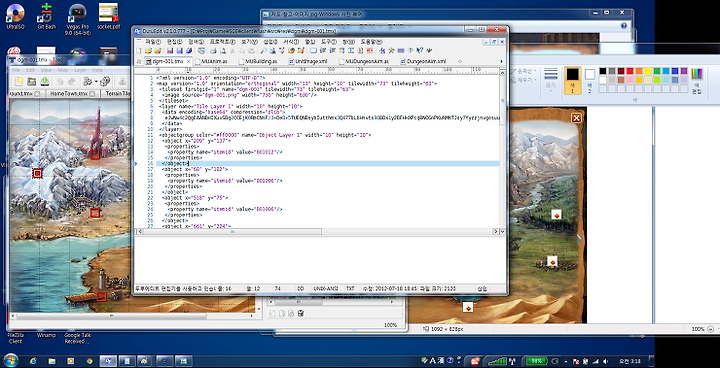Switch to the UnitImage.xml tab

[308, 61]
